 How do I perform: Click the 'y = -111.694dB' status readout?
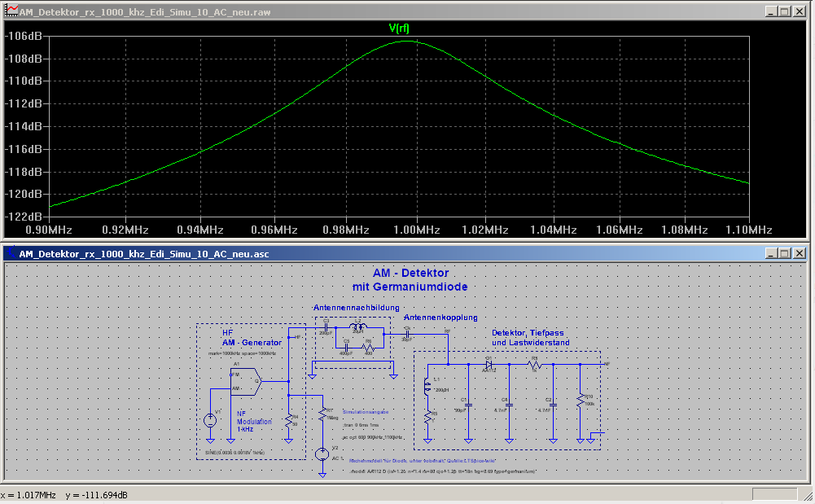tap(97, 495)
